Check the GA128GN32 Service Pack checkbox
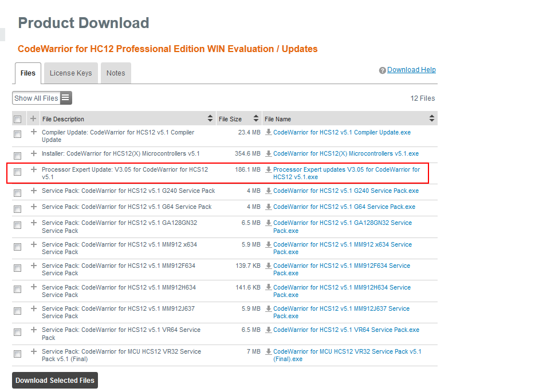The width and height of the screenshot is (535, 392). click(x=17, y=225)
